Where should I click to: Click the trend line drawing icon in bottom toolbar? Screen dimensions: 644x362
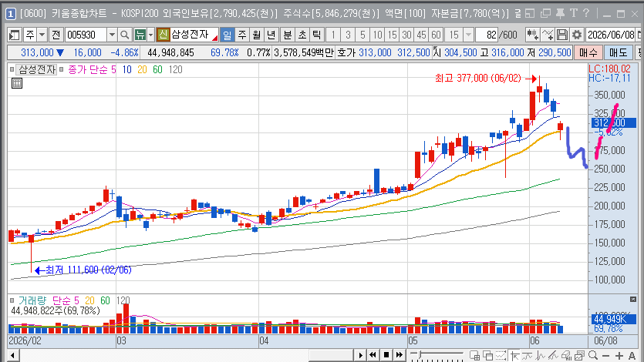tap(553, 355)
